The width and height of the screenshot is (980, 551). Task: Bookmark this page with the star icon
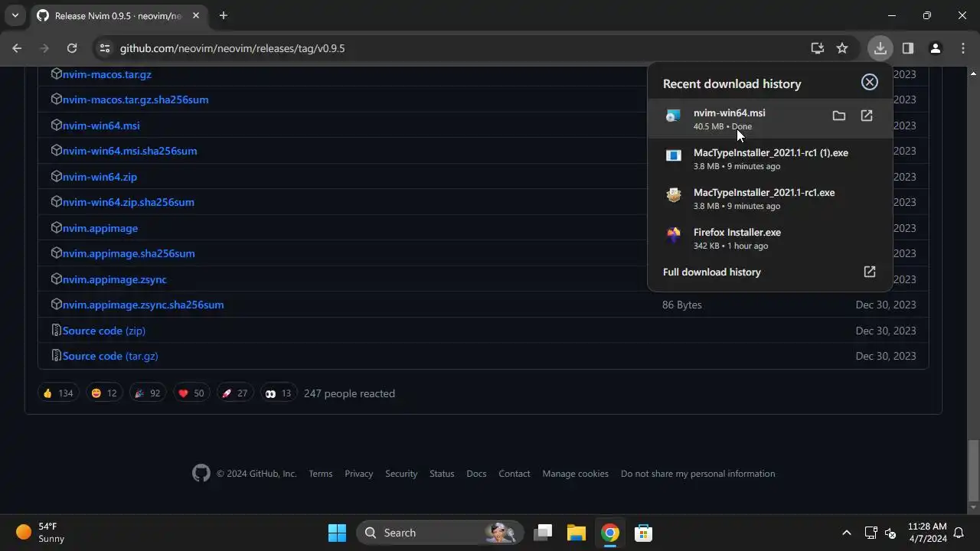(x=842, y=48)
